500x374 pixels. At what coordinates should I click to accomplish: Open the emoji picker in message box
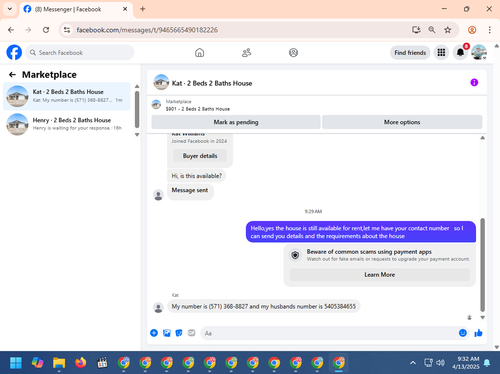463,333
